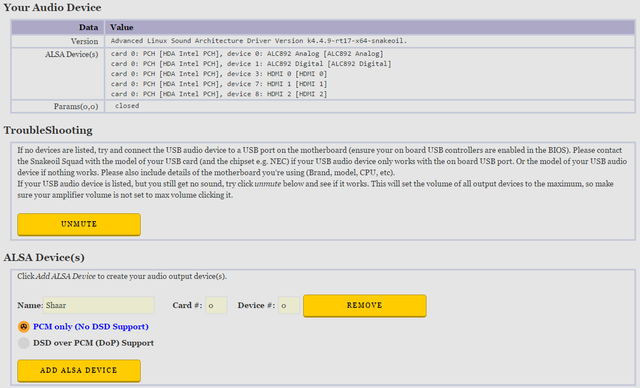640x388 pixels.
Task: Click the 'Your Audio Device' heading
Action: point(52,7)
